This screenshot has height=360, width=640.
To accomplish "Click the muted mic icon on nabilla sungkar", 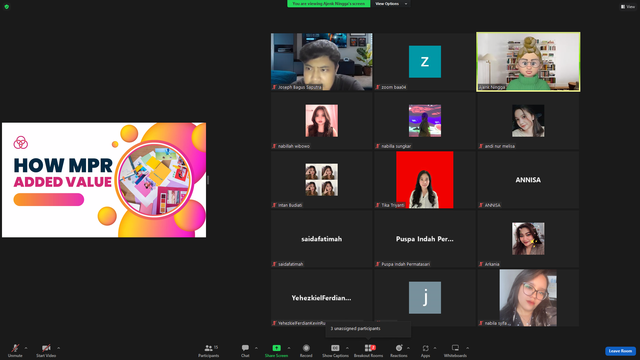I will (378, 146).
